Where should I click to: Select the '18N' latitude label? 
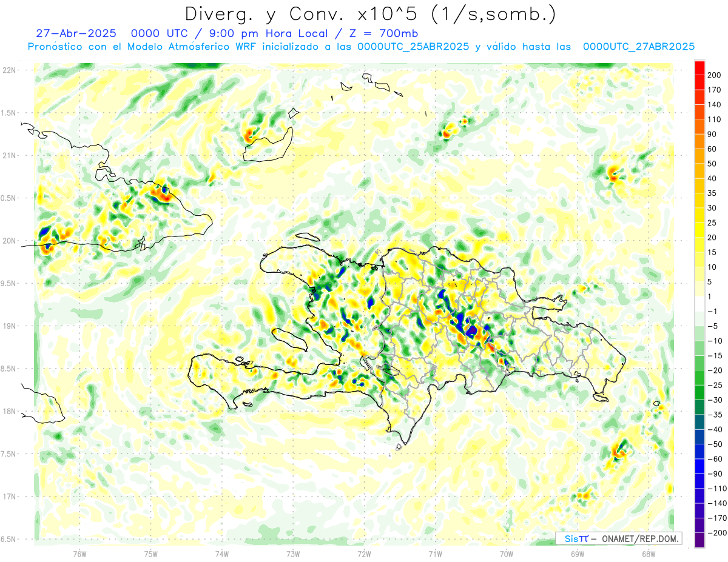coord(9,412)
